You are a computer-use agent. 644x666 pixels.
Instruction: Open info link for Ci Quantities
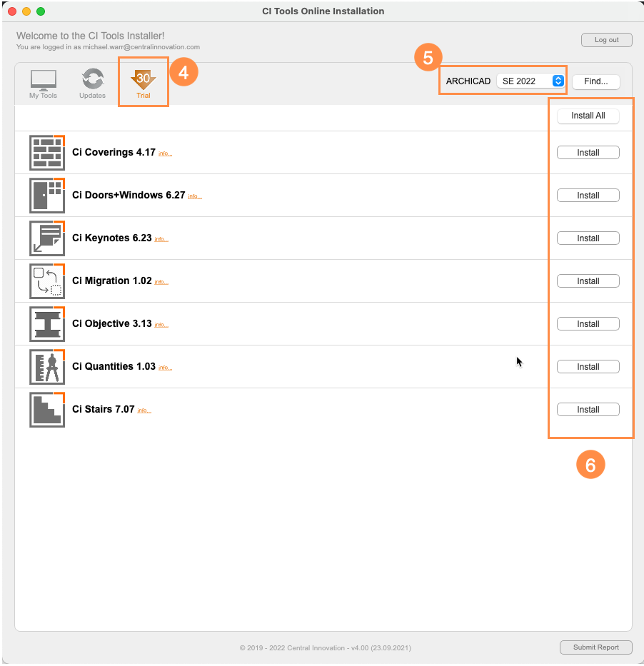(x=165, y=368)
